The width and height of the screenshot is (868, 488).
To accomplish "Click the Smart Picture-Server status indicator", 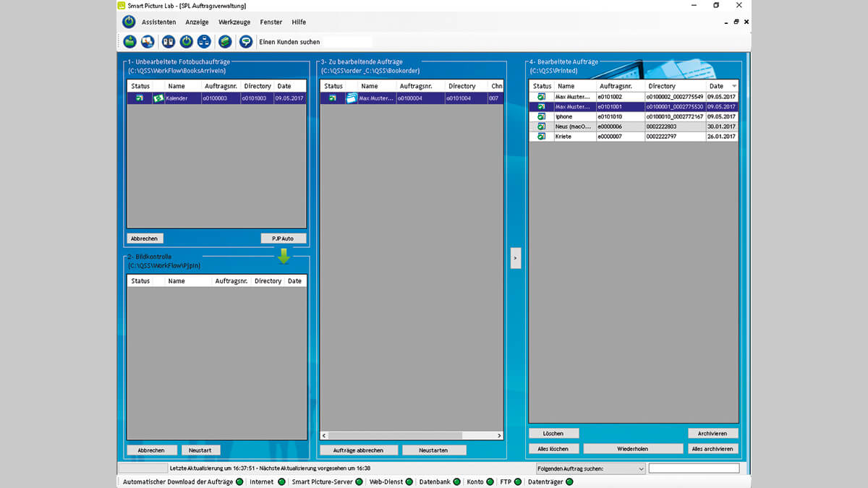I will coord(359,481).
